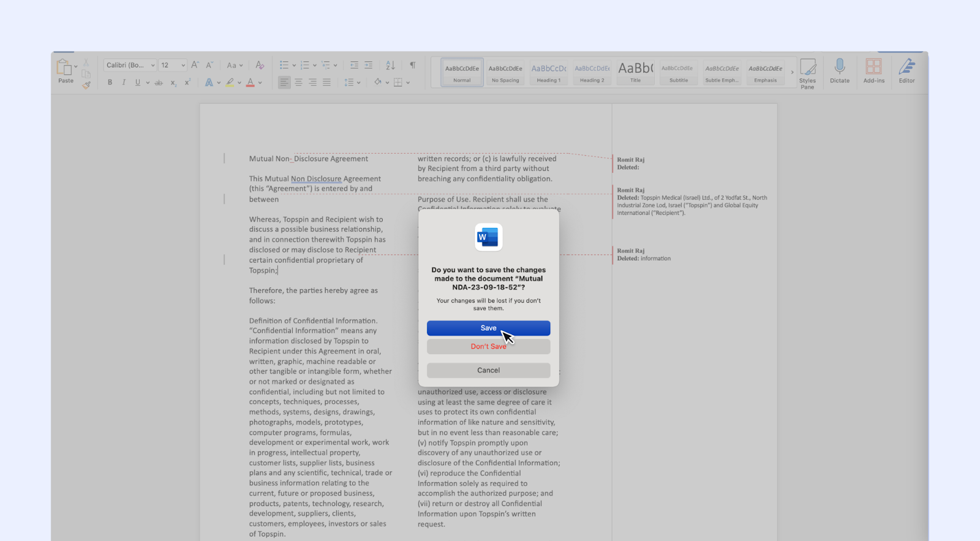This screenshot has height=541, width=980.
Task: Justify text alignment
Action: tap(326, 82)
